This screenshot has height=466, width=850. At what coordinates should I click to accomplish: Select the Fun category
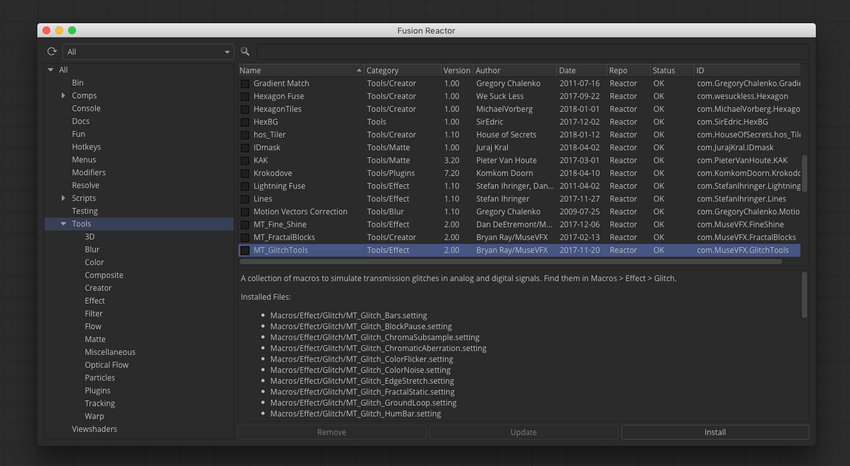tap(79, 134)
